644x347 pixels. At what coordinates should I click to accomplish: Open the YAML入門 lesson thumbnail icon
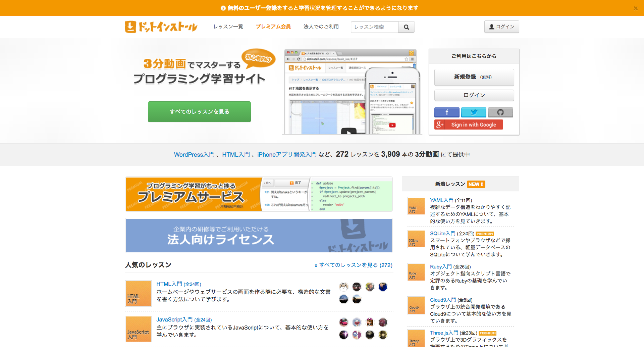tap(416, 206)
